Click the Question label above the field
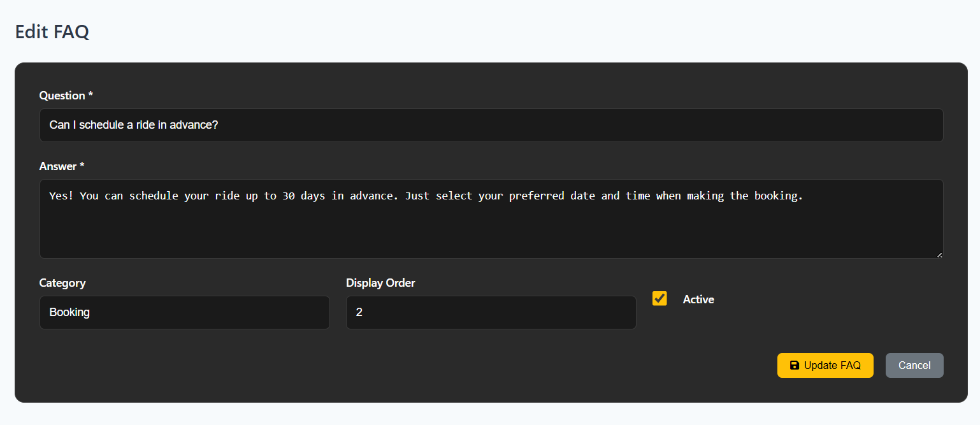Screen dimensions: 980x425 pos(66,95)
